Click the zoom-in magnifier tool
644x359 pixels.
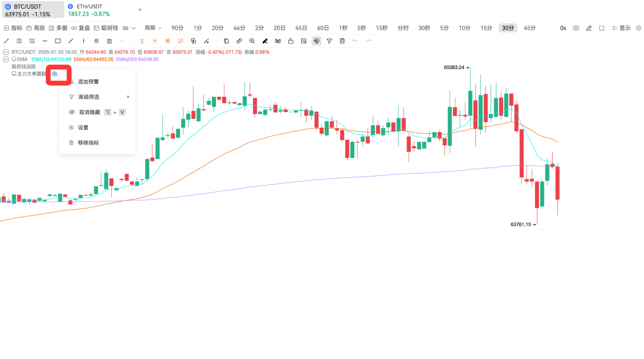tap(252, 41)
